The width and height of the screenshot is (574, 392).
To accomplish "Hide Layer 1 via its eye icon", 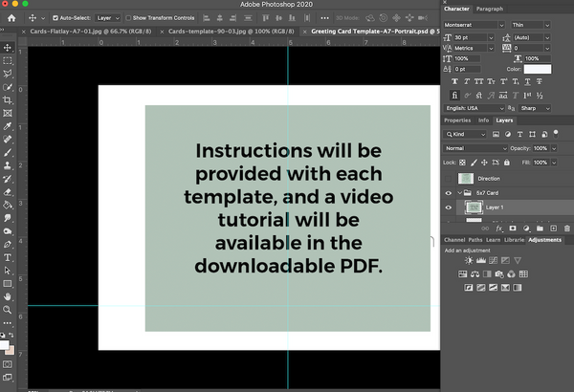I will pyautogui.click(x=448, y=207).
